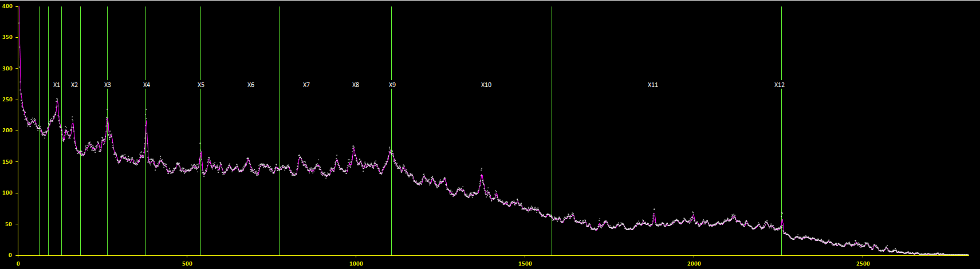Select the X10 region label
Image resolution: width=980 pixels, height=269 pixels.
486,85
